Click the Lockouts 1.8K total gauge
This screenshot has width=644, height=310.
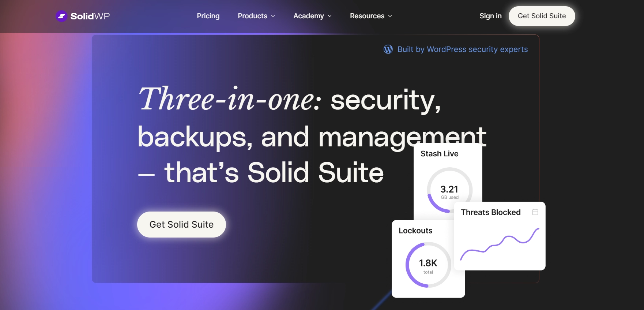[x=428, y=265]
